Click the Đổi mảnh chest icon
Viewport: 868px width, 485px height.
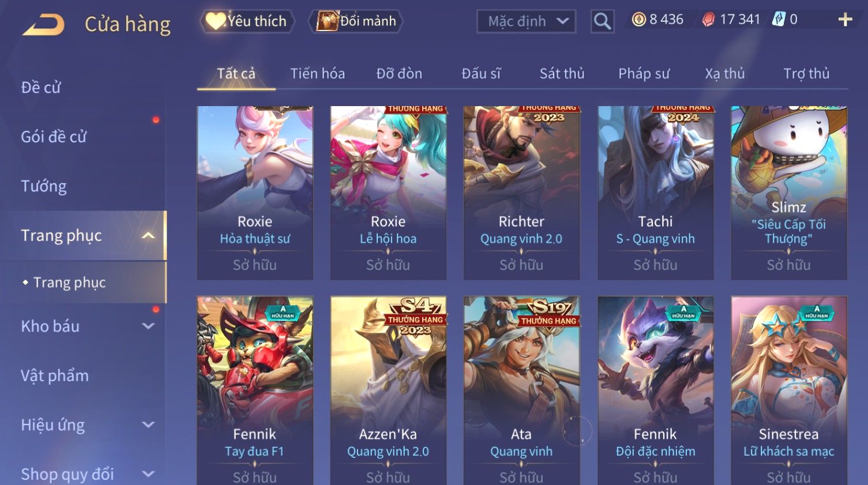pos(327,21)
